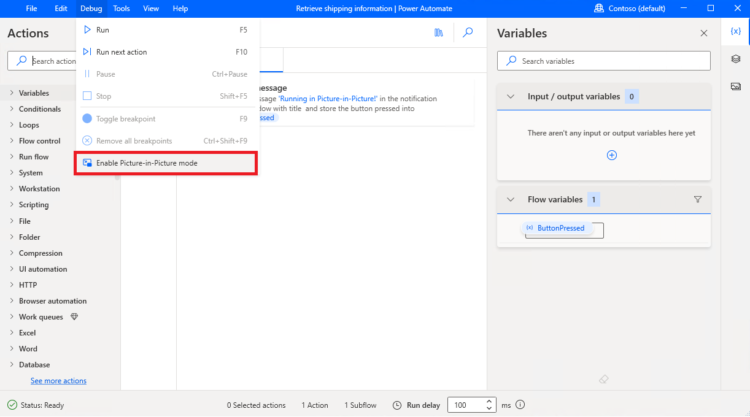Image resolution: width=750 pixels, height=417 pixels.
Task: Click the '1 Action' status text
Action: tap(315, 405)
